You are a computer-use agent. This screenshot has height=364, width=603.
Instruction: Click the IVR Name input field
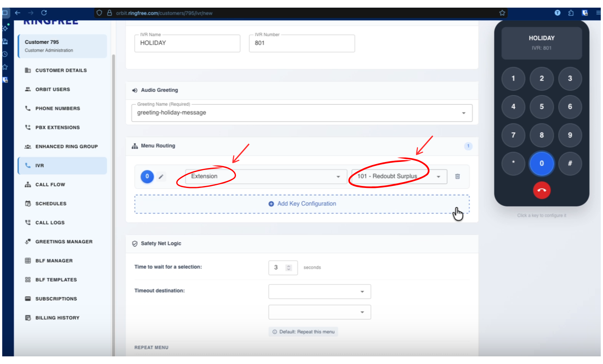point(187,43)
